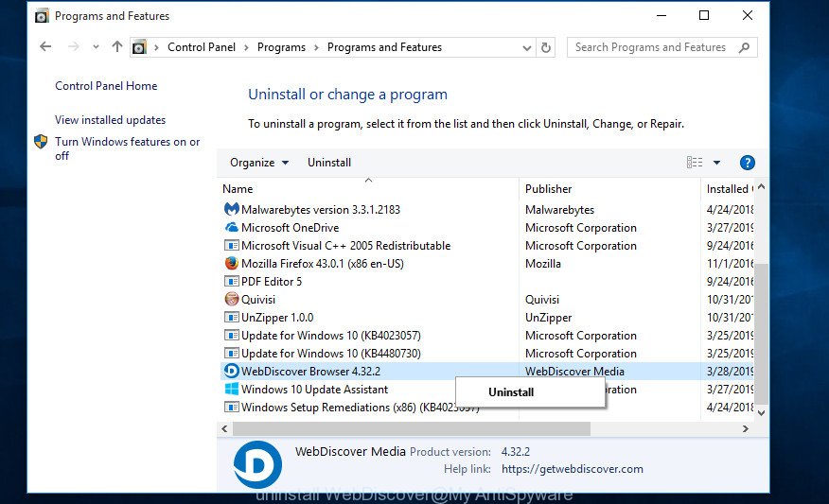Open the recent locations dropdown arrow
This screenshot has height=504, width=829.
coord(96,47)
